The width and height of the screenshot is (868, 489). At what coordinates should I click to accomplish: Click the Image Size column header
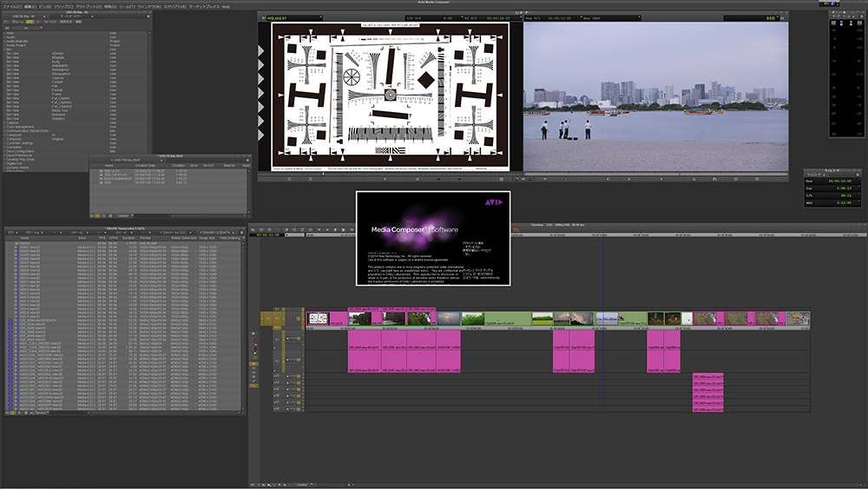point(207,238)
